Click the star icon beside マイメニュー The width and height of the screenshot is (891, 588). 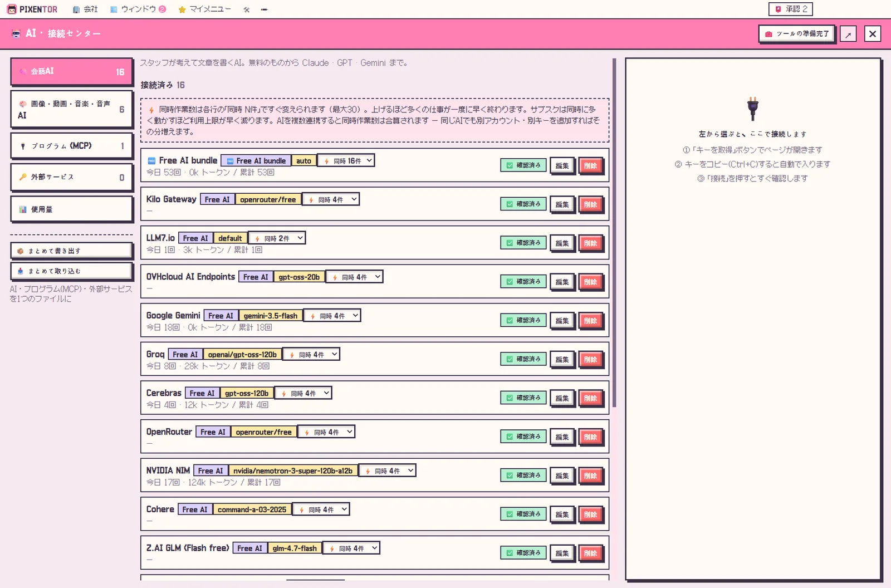pos(182,9)
